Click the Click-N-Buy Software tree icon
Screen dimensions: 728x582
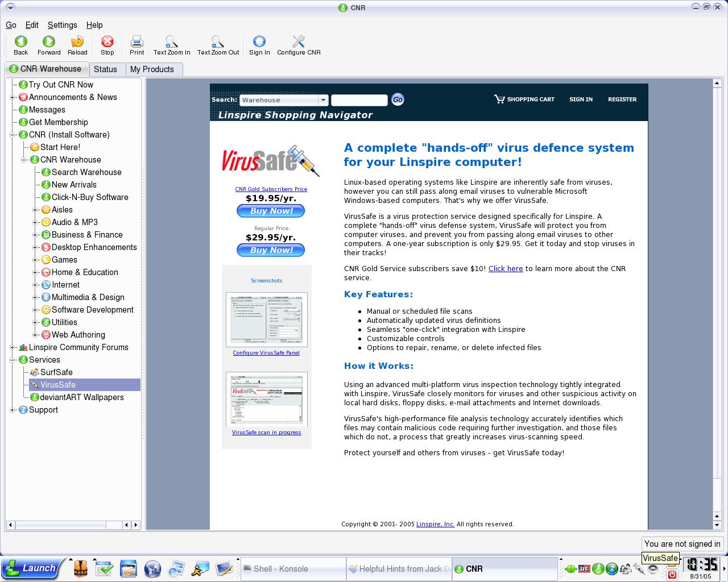coord(46,197)
